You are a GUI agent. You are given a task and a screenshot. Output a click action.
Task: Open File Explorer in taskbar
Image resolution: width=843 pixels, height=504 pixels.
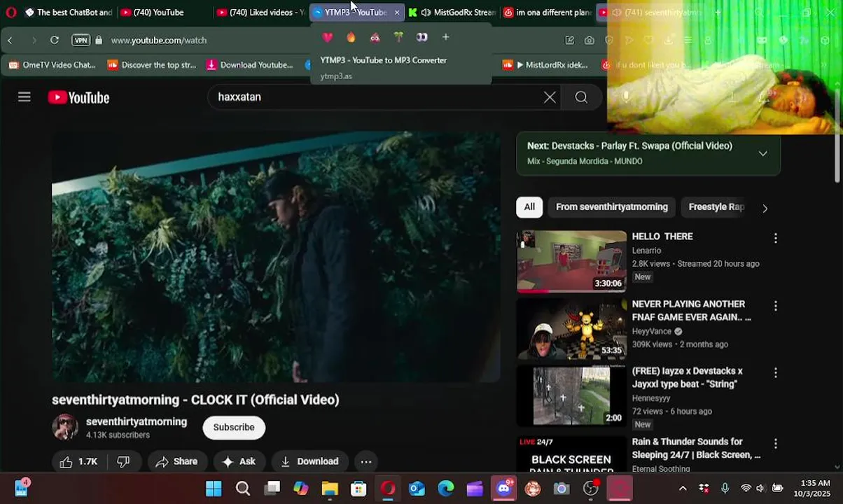click(330, 489)
